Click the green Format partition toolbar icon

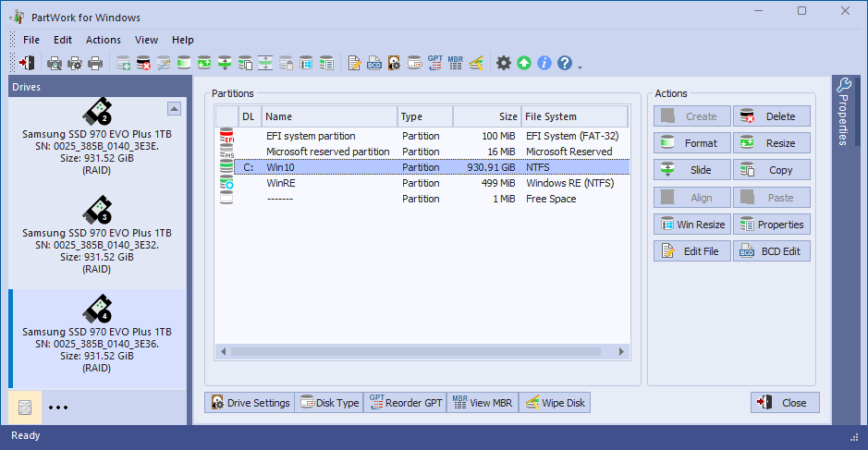click(184, 63)
